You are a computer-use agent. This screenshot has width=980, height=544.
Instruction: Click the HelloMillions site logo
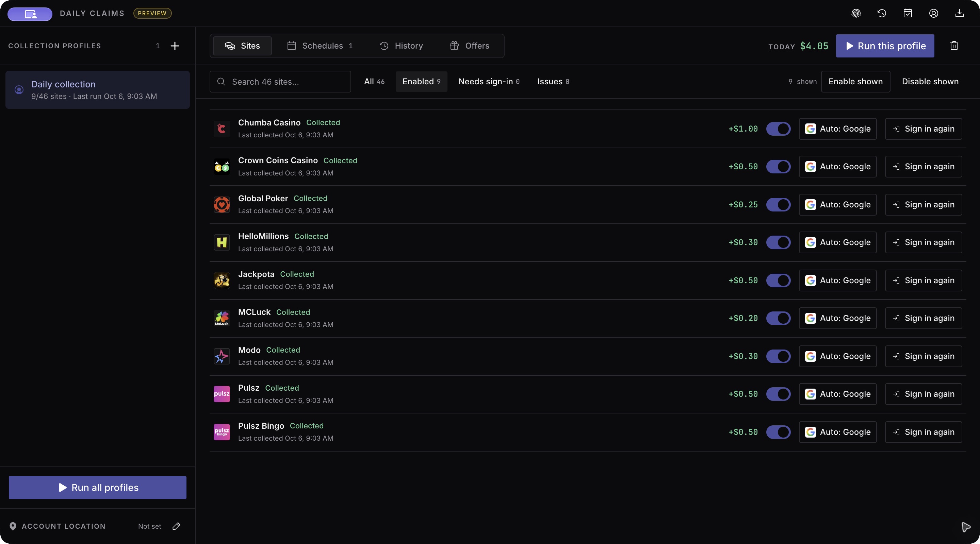click(x=222, y=242)
